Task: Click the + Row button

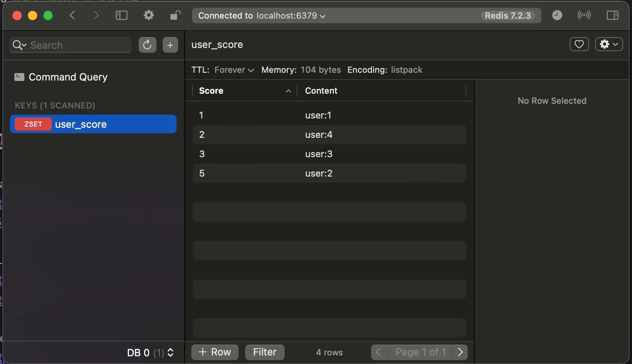Action: click(x=215, y=352)
